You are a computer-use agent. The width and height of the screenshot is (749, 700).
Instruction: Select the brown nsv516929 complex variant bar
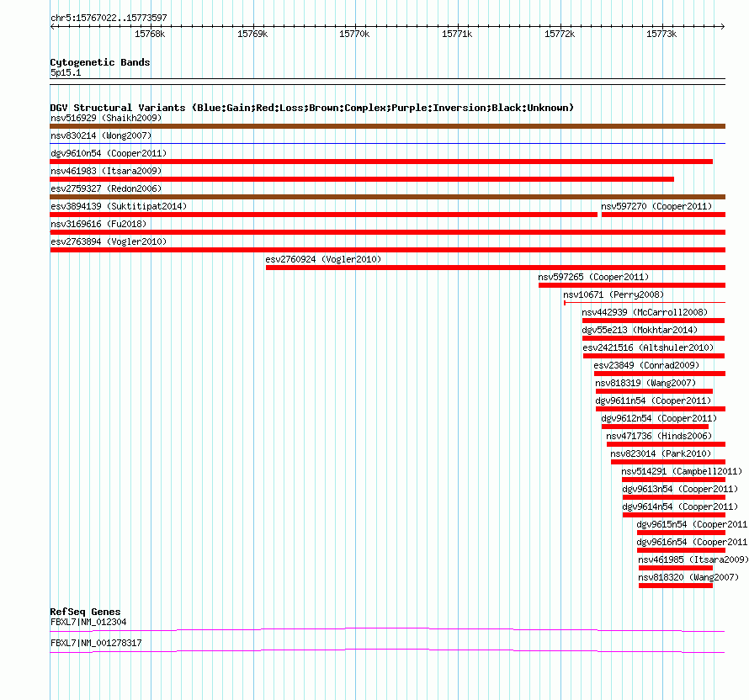point(387,126)
